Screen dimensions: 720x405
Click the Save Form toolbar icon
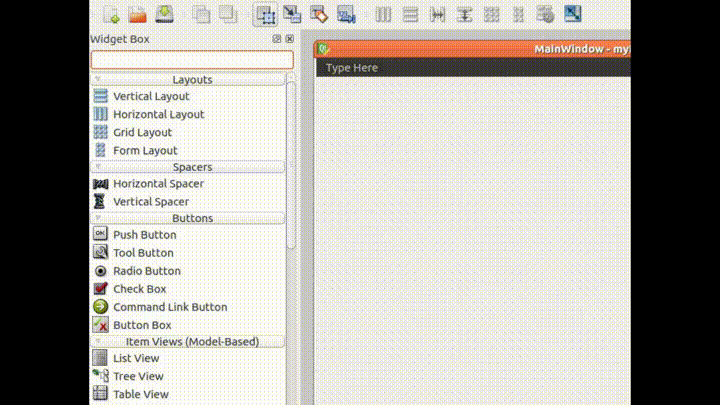click(x=164, y=14)
